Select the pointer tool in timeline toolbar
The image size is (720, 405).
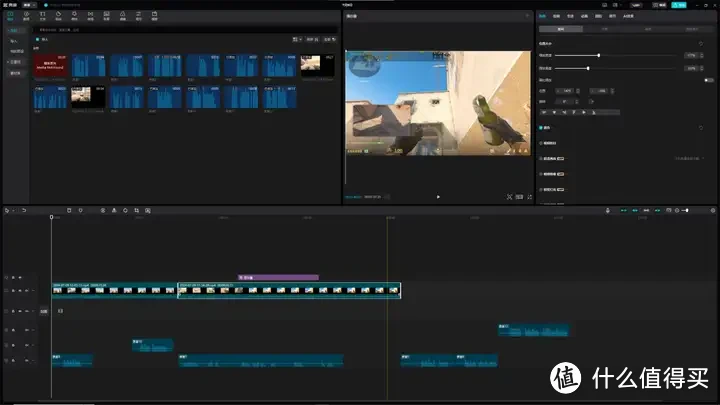click(7, 210)
